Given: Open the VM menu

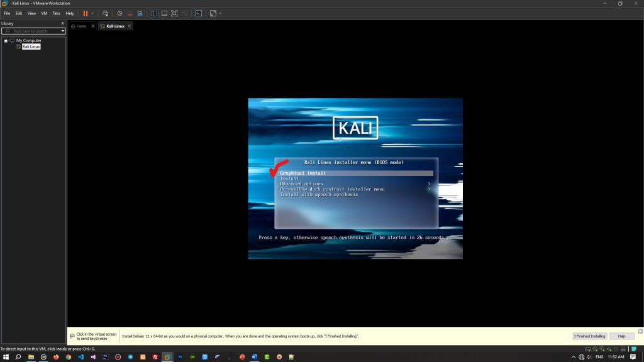Looking at the screenshot, I should tap(44, 13).
